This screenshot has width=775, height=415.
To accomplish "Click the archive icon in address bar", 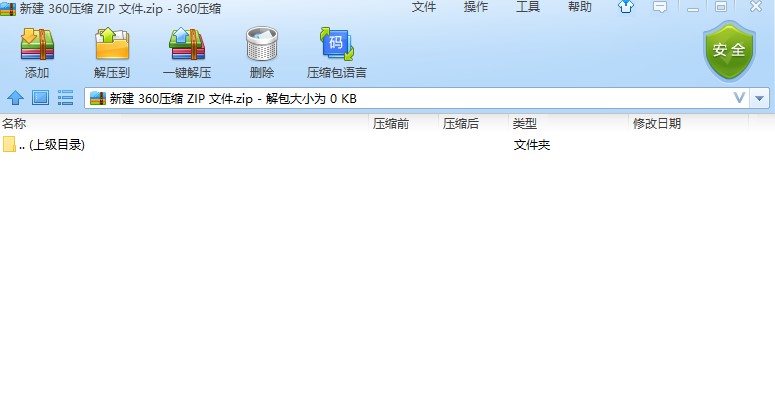I will click(98, 98).
